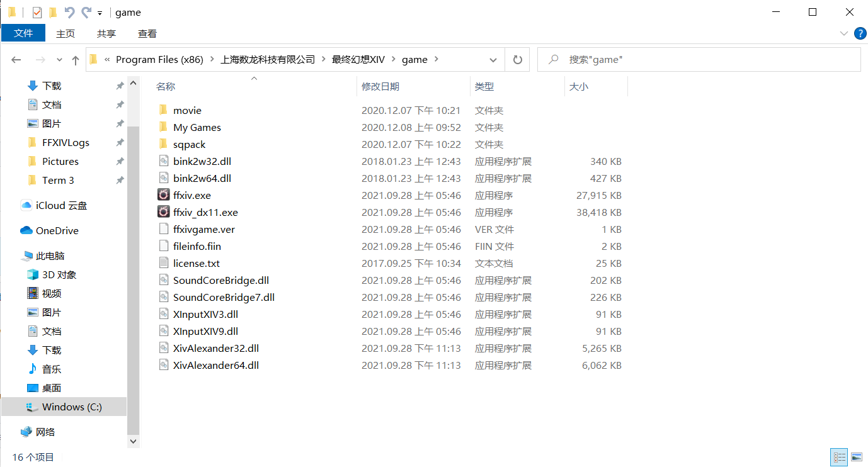Sort files by 大小 column
Viewport: 868px width, 467px height.
click(x=596, y=86)
